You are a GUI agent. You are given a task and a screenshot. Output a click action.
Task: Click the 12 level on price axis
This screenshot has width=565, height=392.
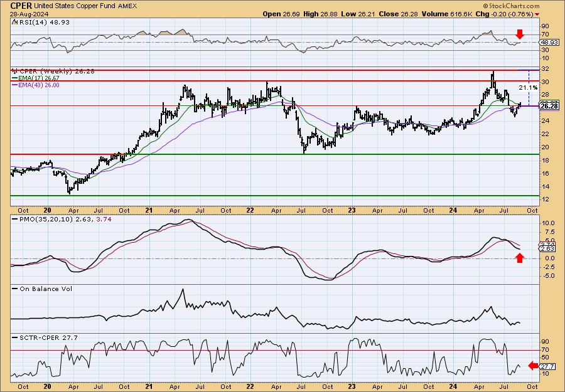[x=545, y=200]
